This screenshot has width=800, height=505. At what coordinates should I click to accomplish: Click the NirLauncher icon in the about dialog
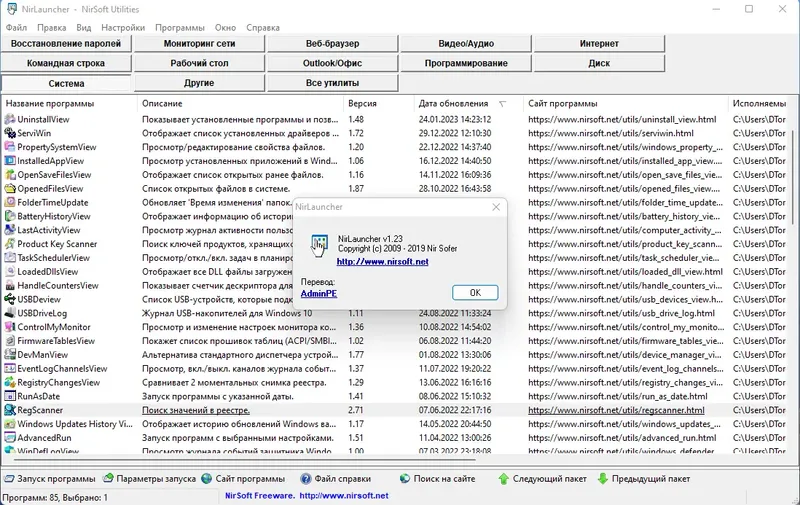319,246
